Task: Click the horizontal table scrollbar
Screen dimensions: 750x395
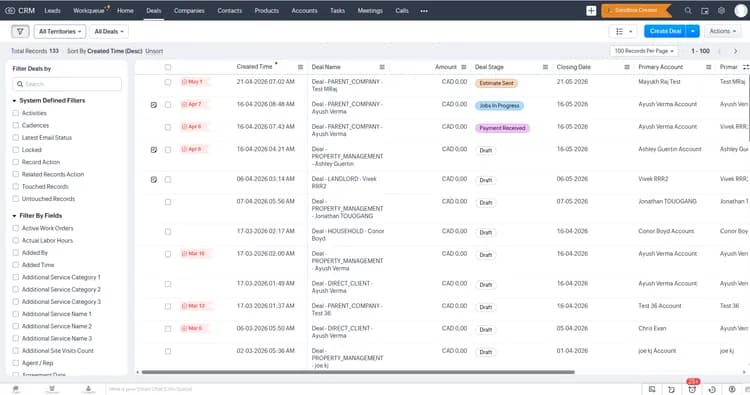Action: coord(358,372)
